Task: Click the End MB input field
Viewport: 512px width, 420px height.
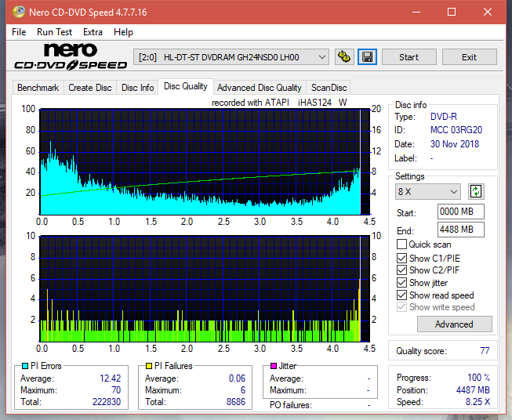Action: [460, 230]
